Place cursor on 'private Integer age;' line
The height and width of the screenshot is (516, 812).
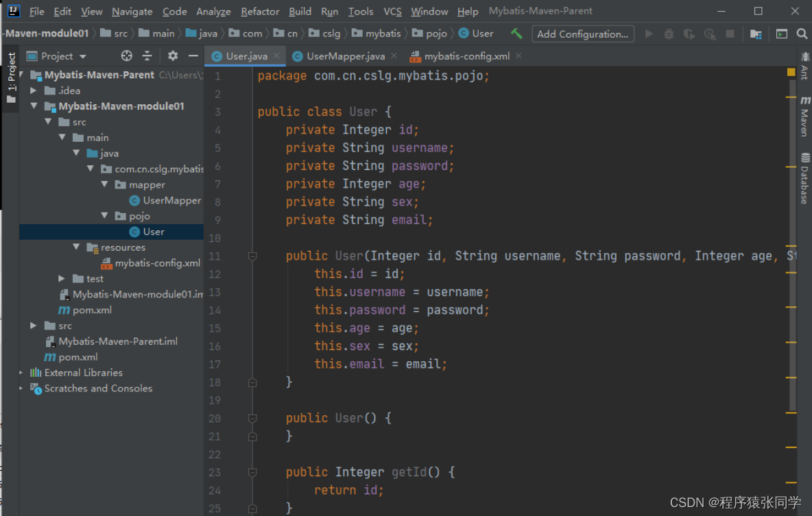(x=356, y=184)
